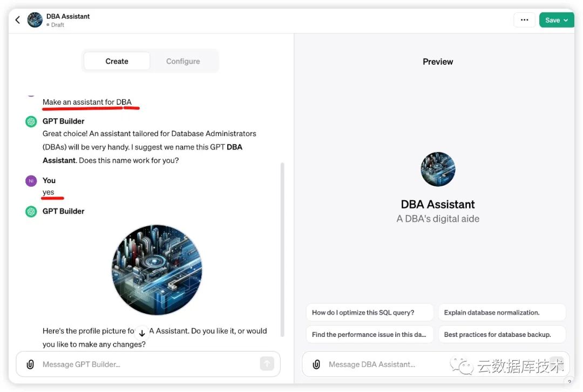This screenshot has width=583, height=392.
Task: Focus the Message GPT Builder input field
Action: (149, 364)
